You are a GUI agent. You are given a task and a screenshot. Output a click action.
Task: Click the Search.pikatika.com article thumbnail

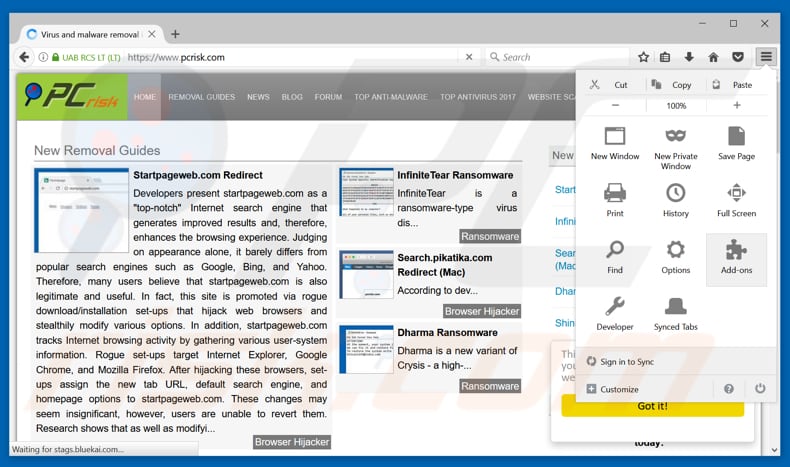click(x=366, y=275)
